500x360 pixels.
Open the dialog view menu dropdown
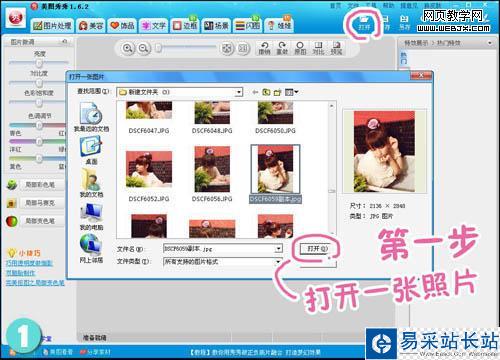pyautogui.click(x=292, y=92)
